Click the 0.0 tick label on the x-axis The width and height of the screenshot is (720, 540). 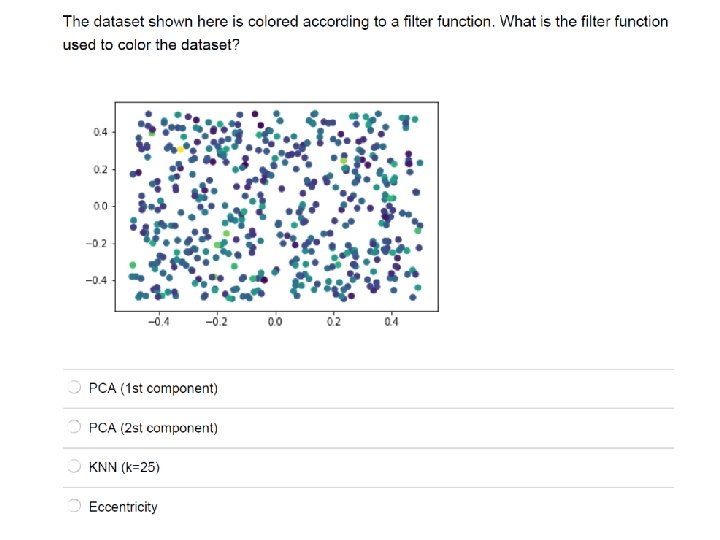[275, 322]
